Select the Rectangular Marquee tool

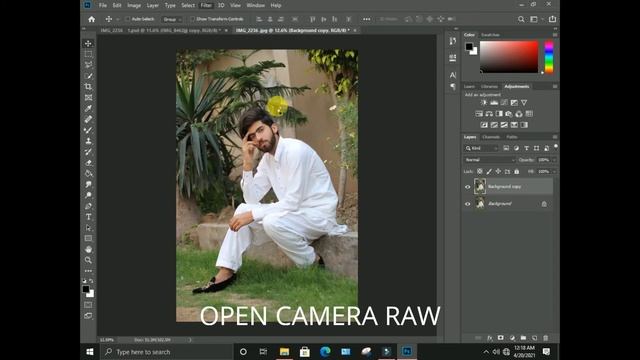coord(88,54)
